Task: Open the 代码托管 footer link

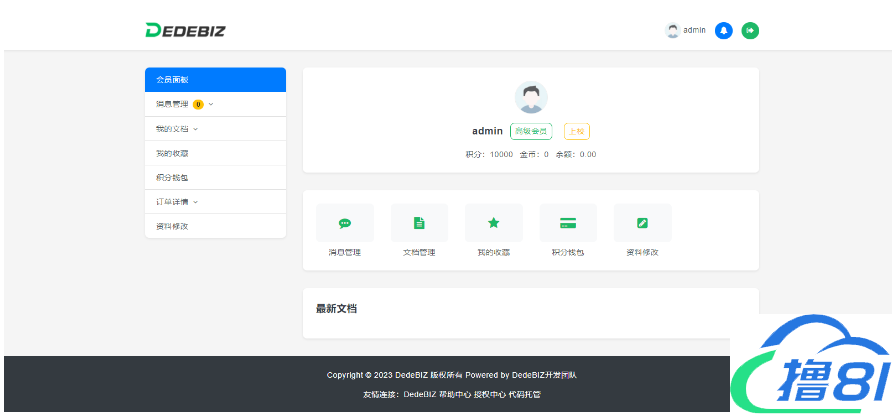Action: pyautogui.click(x=524, y=395)
